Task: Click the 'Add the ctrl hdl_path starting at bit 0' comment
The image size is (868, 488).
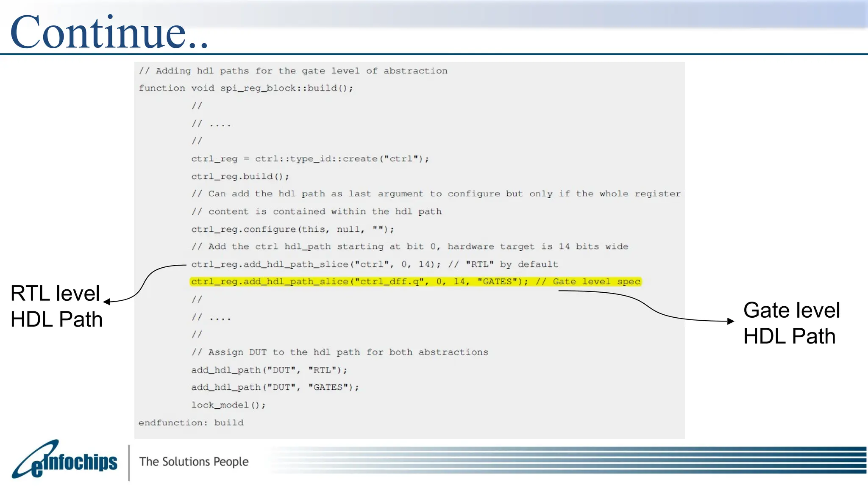Action: tap(410, 247)
